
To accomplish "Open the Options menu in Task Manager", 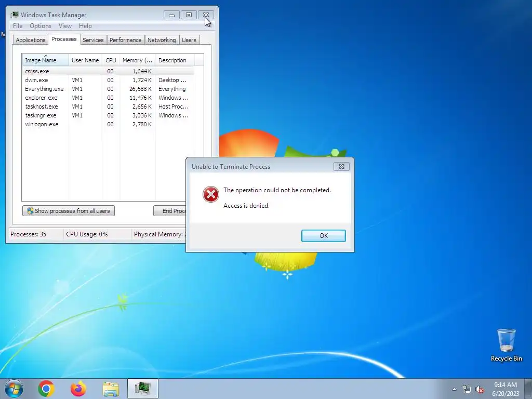I will (x=41, y=26).
